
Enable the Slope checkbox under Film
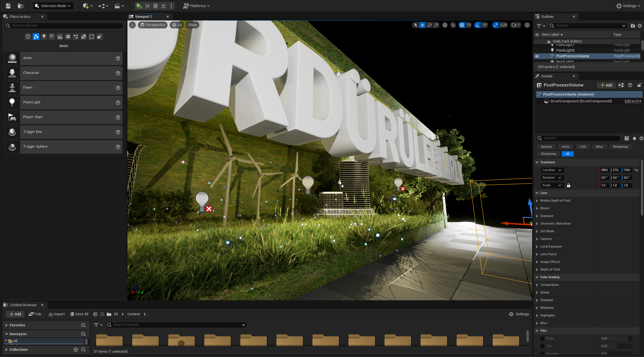pyautogui.click(x=542, y=338)
